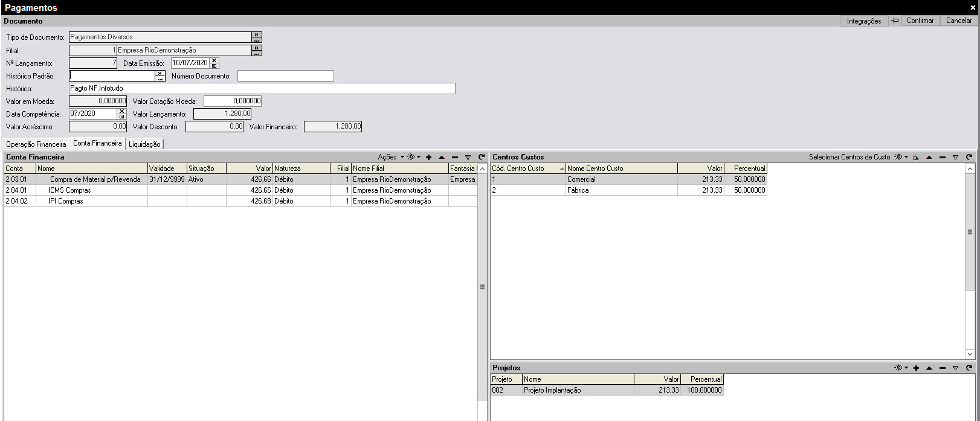
Task: Open the Integrações button
Action: click(863, 21)
